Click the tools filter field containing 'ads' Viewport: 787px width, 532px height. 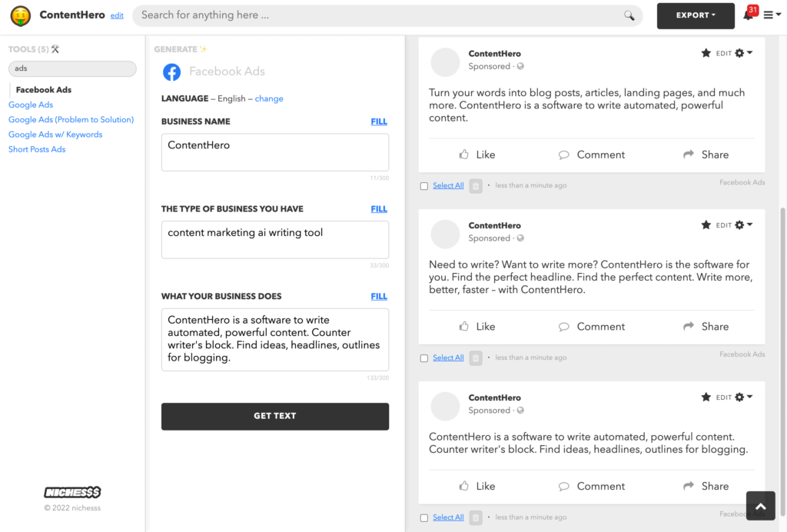tap(72, 68)
